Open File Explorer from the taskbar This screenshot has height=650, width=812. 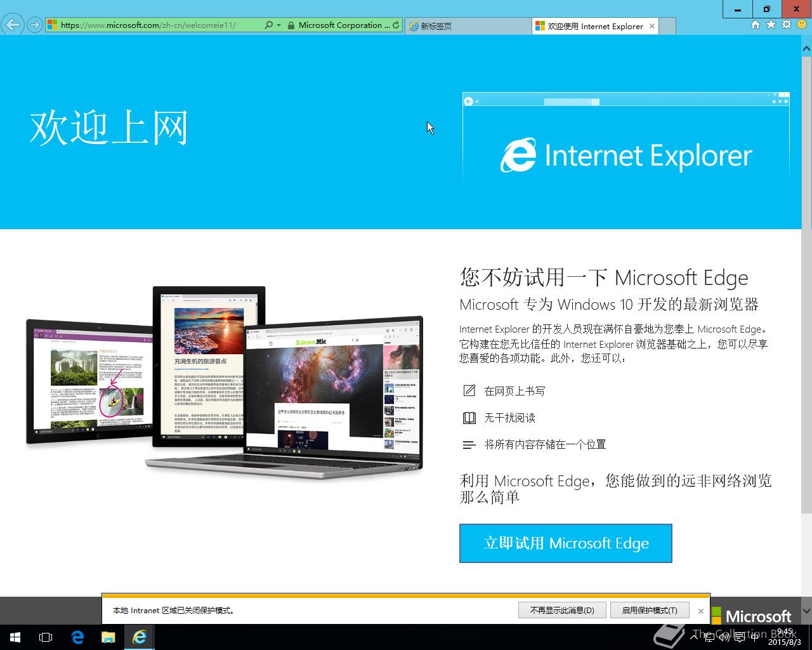point(108,637)
